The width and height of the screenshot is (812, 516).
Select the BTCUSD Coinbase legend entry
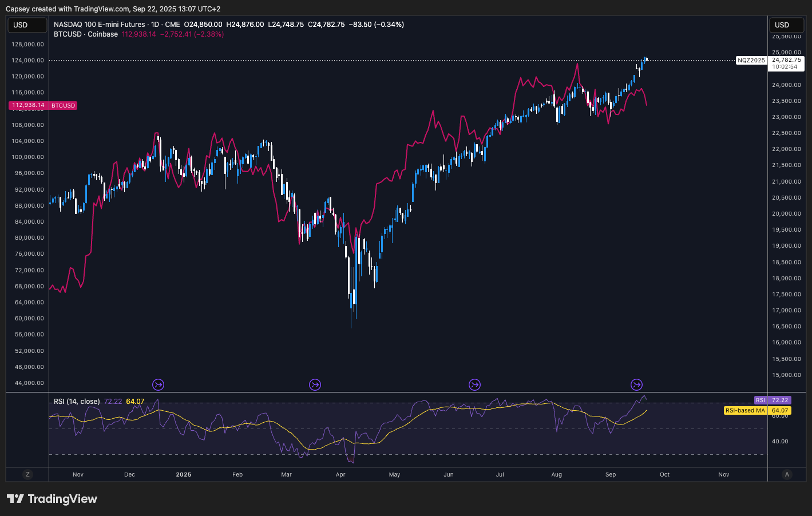pos(86,34)
